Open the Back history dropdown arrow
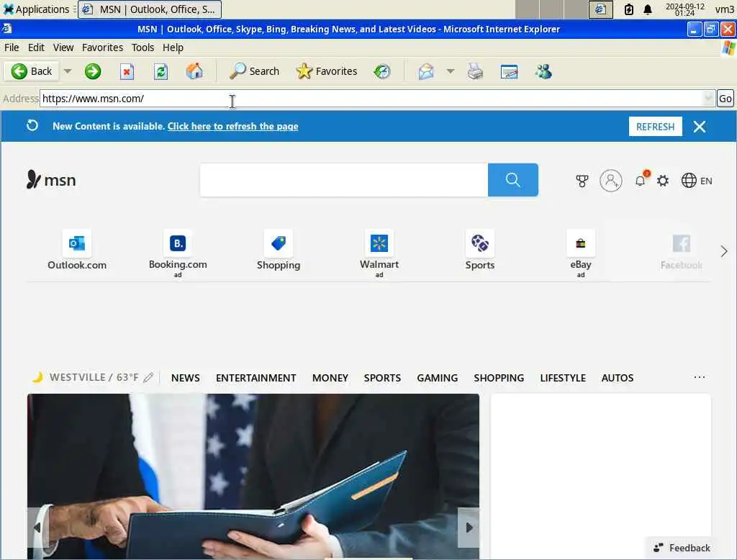 pyautogui.click(x=68, y=71)
